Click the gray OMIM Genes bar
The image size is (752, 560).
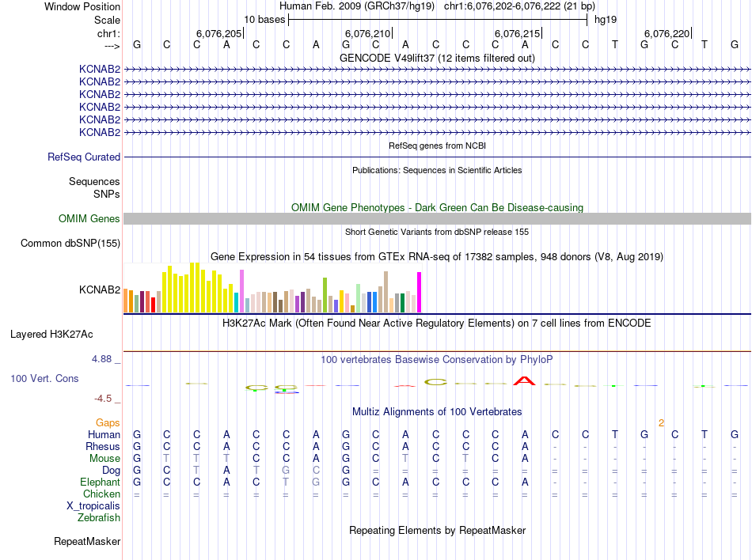pyautogui.click(x=437, y=219)
